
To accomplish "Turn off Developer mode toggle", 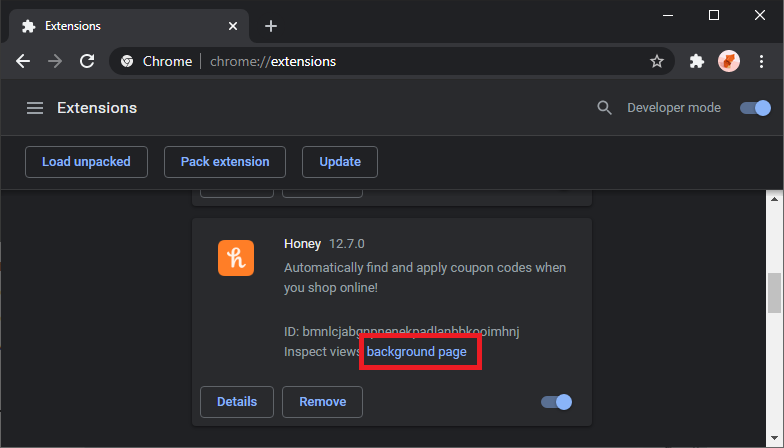I will tap(755, 108).
